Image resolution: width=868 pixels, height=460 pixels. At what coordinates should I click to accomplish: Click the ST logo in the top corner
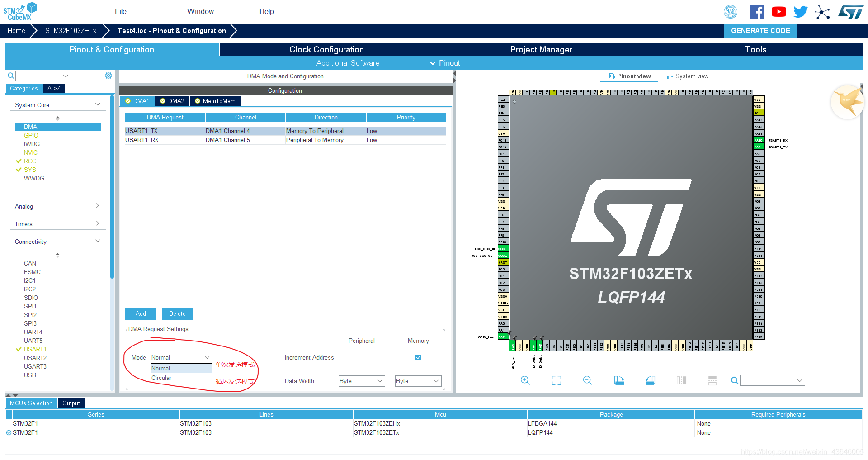coord(850,12)
